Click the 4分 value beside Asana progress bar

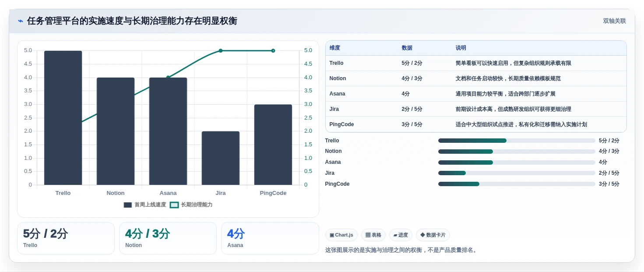click(x=603, y=162)
